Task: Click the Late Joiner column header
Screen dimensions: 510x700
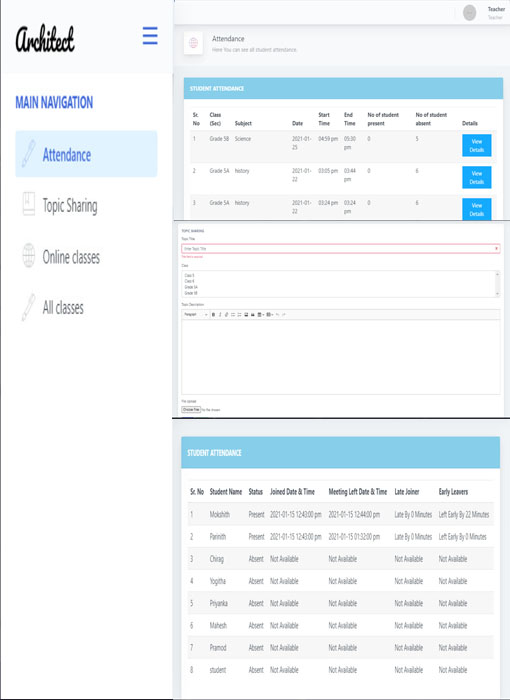Action: (x=406, y=492)
